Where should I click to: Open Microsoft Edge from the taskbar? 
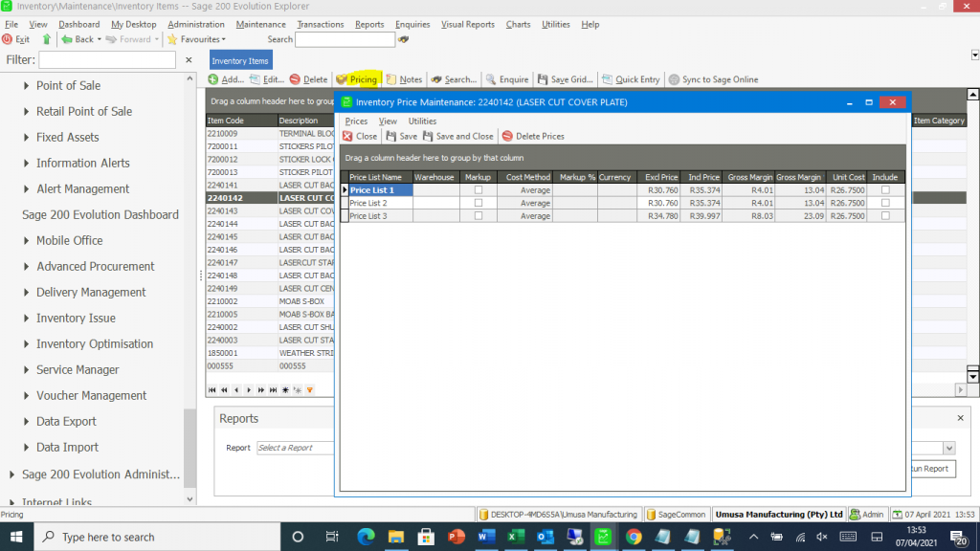click(x=366, y=537)
